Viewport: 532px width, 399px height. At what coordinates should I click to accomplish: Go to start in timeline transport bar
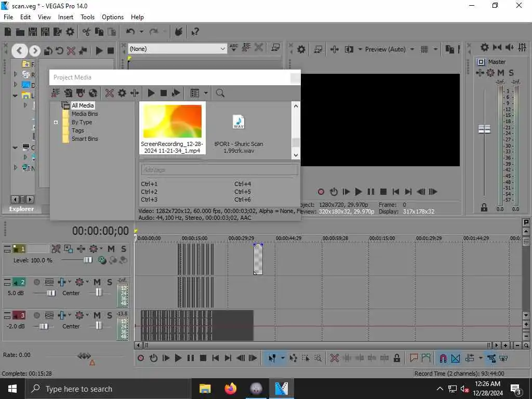click(216, 358)
